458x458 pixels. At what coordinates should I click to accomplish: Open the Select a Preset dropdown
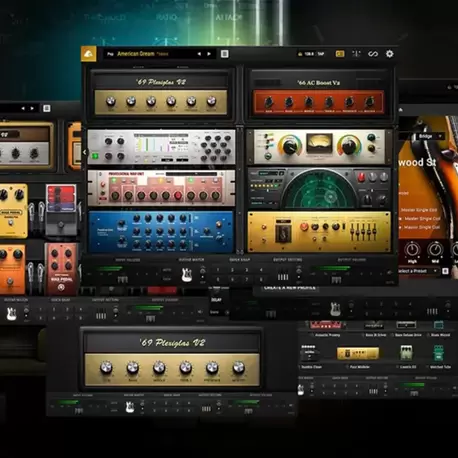click(x=418, y=271)
